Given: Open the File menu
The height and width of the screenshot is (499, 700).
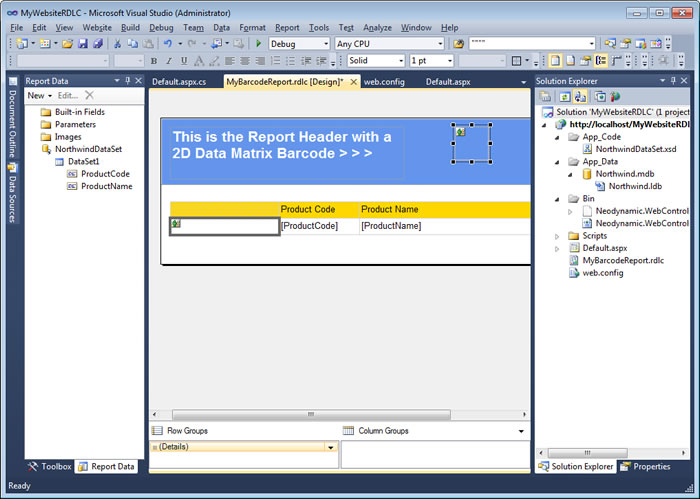Looking at the screenshot, I should click(17, 28).
